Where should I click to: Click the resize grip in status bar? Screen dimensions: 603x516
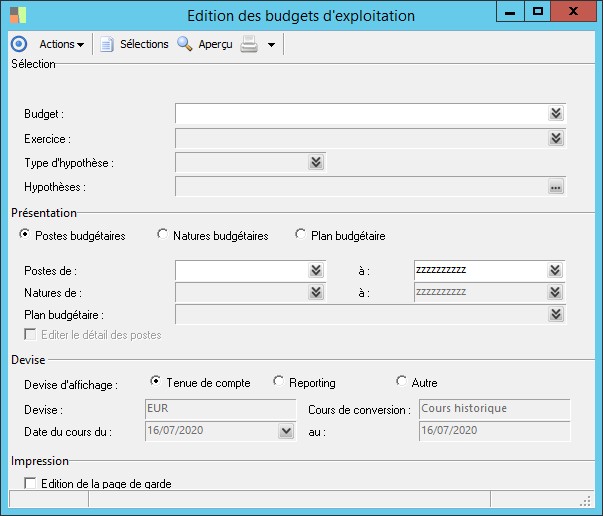[585, 501]
